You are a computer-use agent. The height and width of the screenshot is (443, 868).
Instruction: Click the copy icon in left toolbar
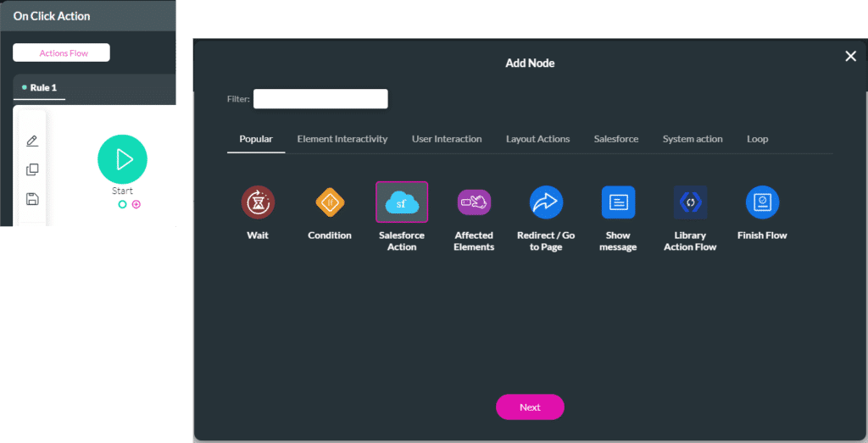point(32,169)
